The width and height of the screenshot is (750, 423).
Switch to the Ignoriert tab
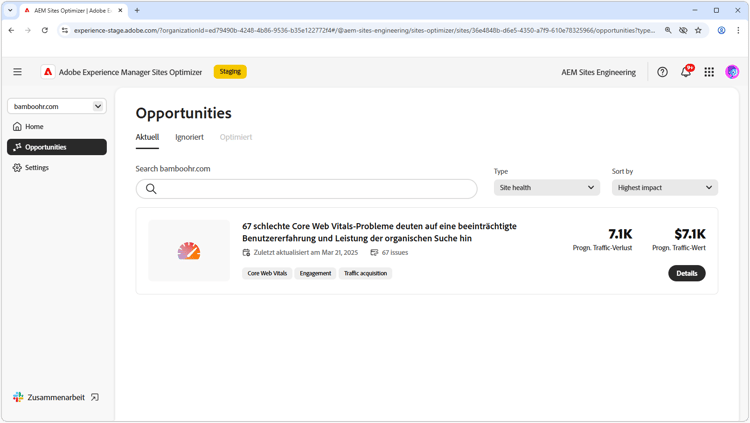pos(189,137)
